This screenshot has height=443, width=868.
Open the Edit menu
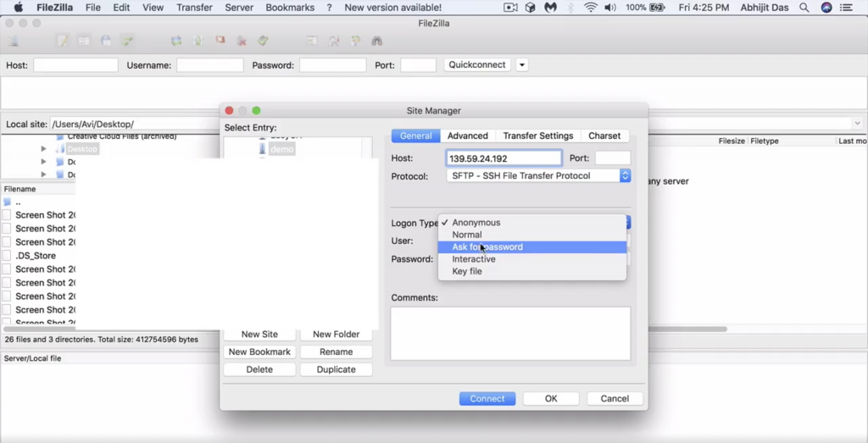[121, 8]
